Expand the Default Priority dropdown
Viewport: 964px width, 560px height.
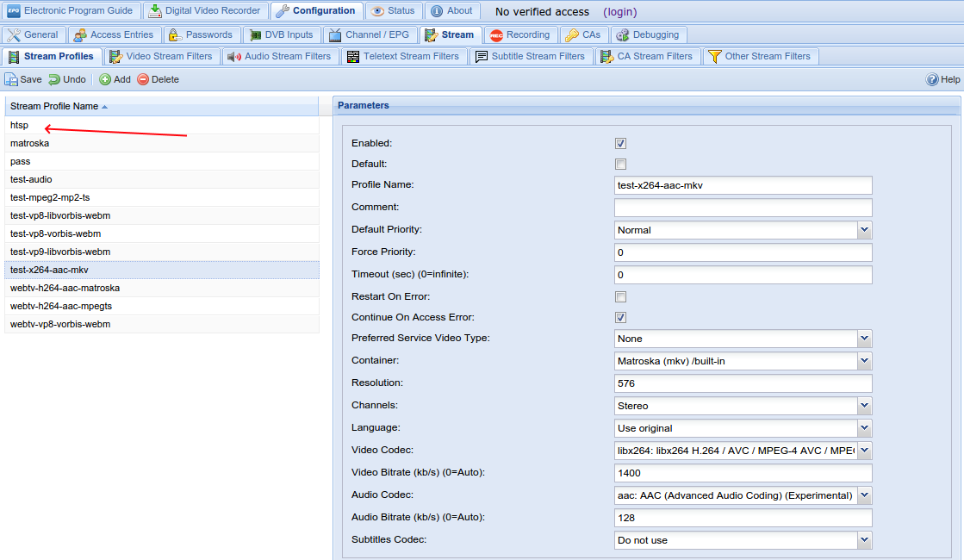(x=864, y=230)
